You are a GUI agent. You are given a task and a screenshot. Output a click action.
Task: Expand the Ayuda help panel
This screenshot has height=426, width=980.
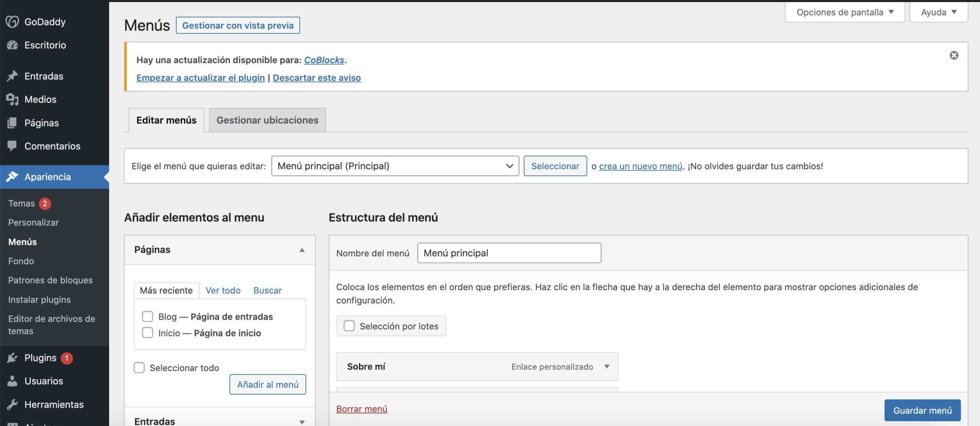pos(938,12)
